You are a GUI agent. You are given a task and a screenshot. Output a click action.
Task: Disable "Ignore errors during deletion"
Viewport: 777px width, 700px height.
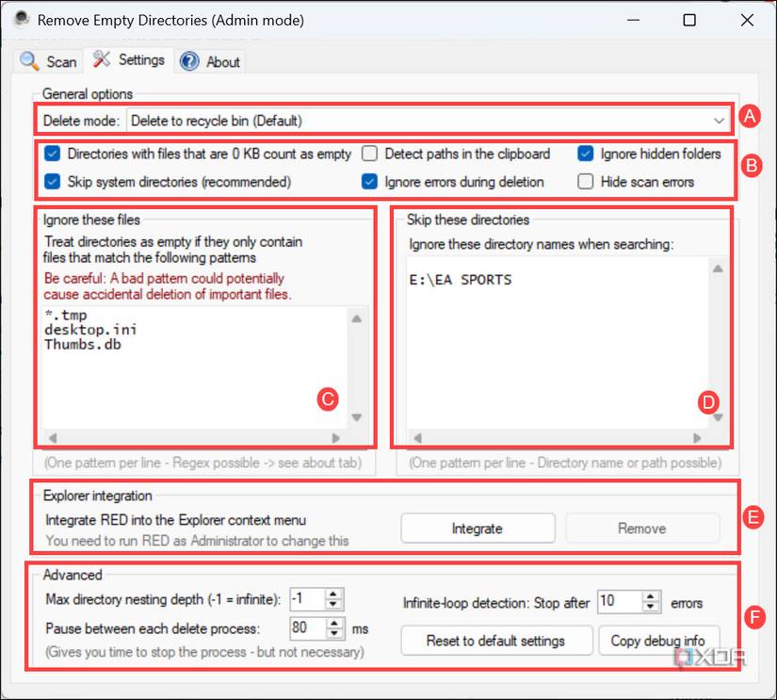coord(369,181)
